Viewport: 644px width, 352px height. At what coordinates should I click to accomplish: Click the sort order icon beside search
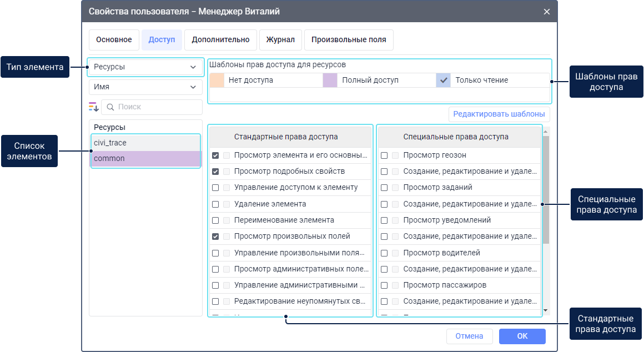click(93, 107)
